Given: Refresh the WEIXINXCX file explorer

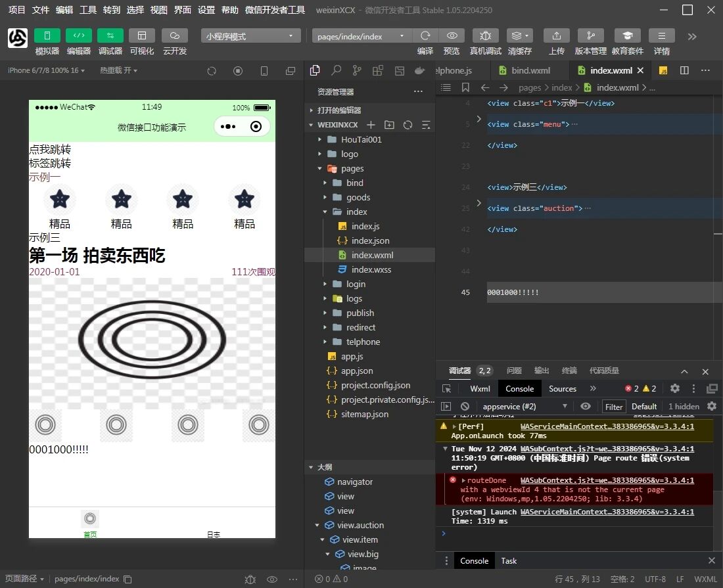Looking at the screenshot, I should (x=408, y=125).
